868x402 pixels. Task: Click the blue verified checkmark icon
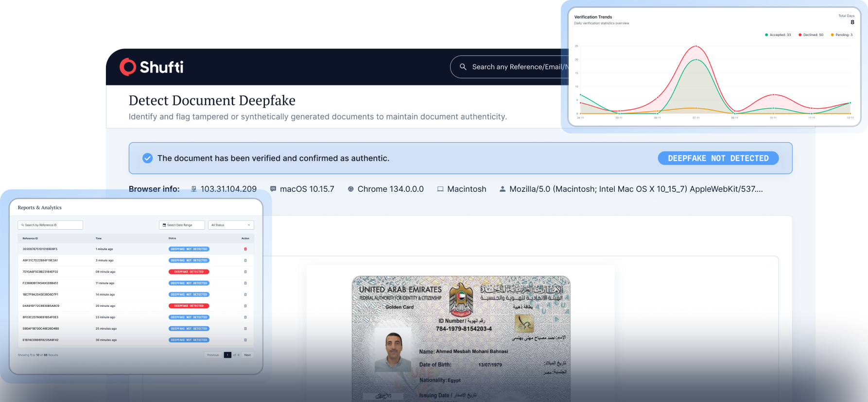[x=147, y=158]
